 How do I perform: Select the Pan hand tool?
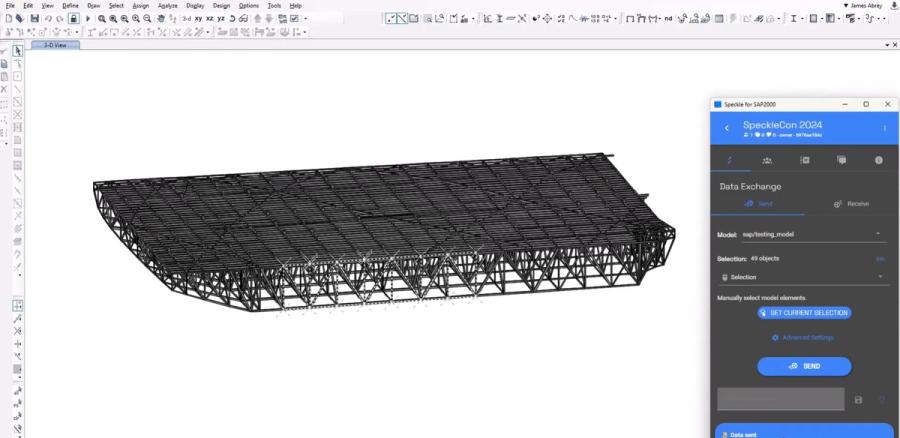point(161,18)
